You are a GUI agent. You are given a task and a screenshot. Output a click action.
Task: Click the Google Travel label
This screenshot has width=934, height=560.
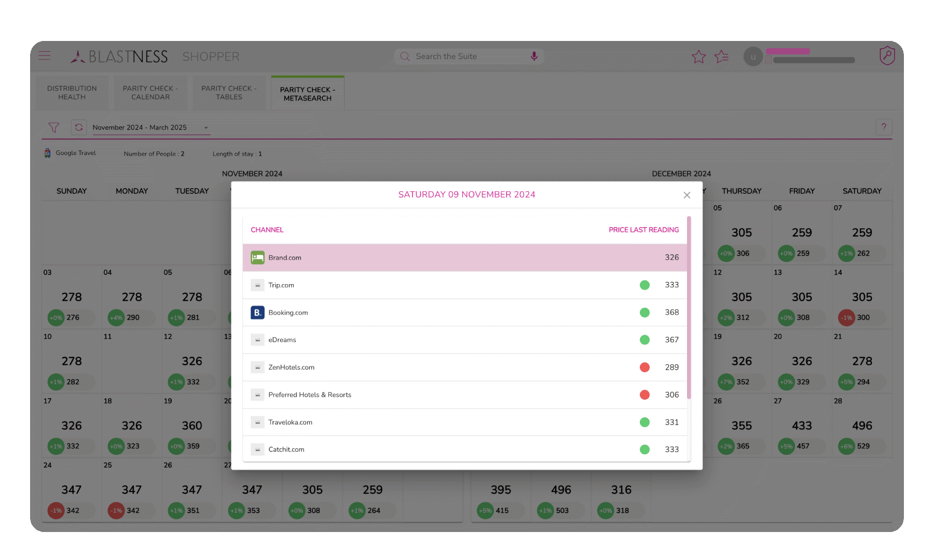[76, 153]
